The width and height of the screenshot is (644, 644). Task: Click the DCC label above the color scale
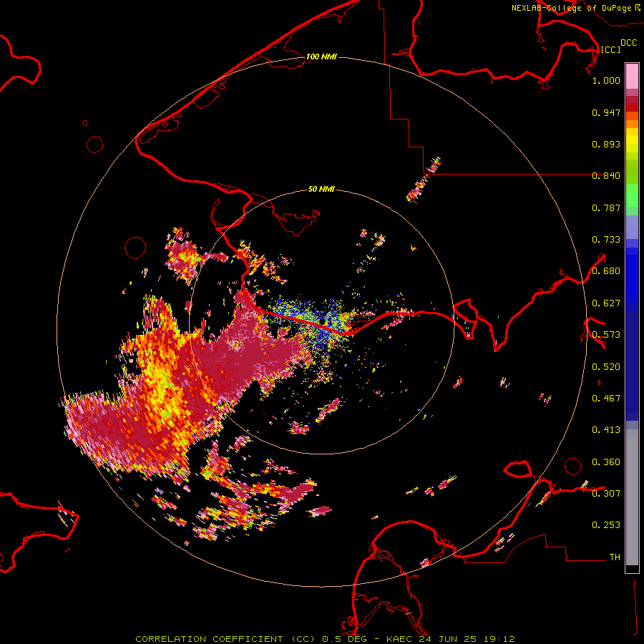(629, 43)
